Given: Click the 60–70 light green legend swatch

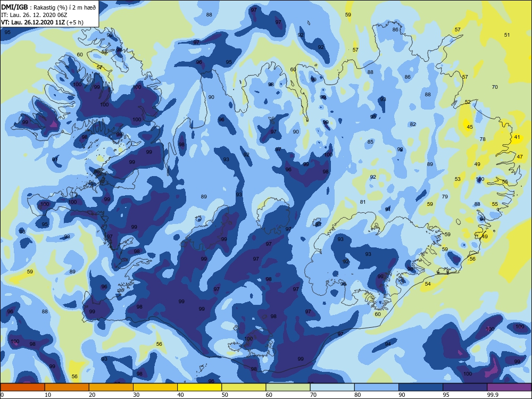Looking at the screenshot, I should coord(288,387).
